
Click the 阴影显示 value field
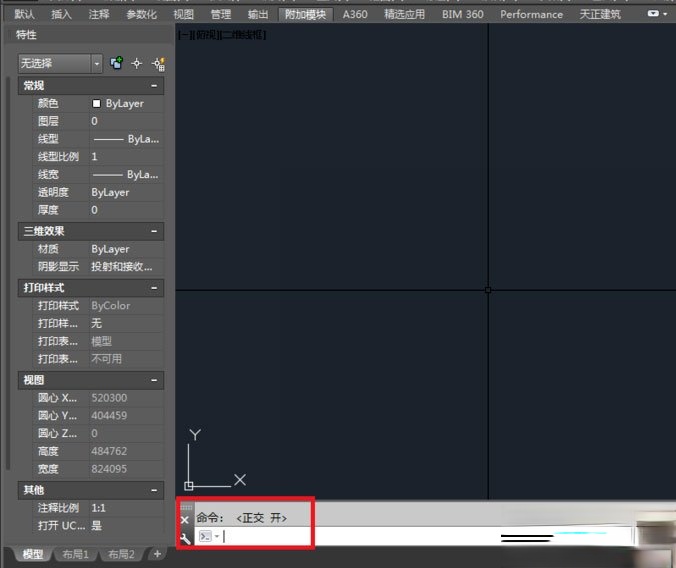[126, 267]
